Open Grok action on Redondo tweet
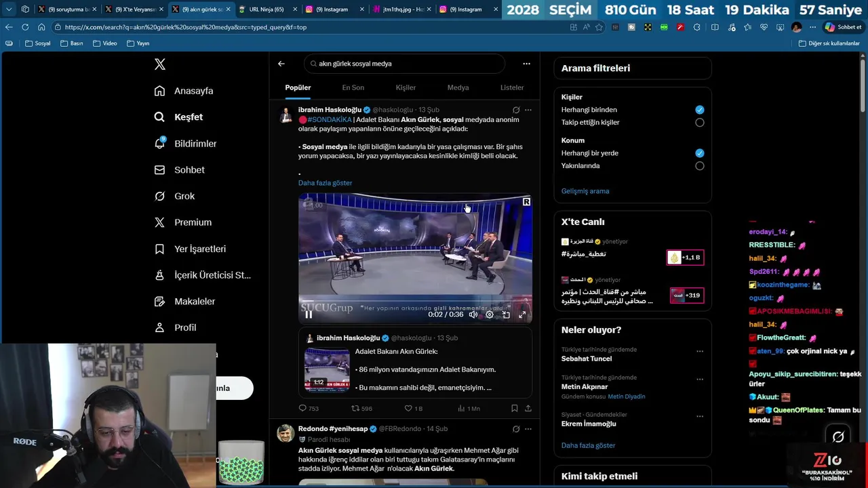This screenshot has width=868, height=488. (516, 429)
